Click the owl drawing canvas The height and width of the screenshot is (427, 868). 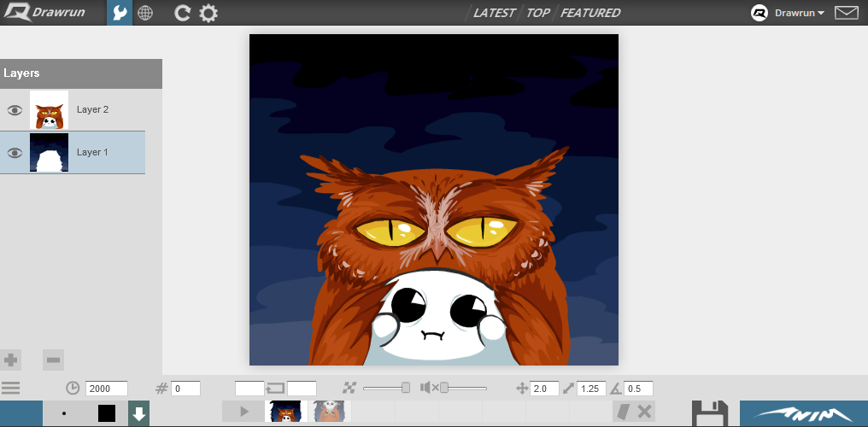[434, 200]
